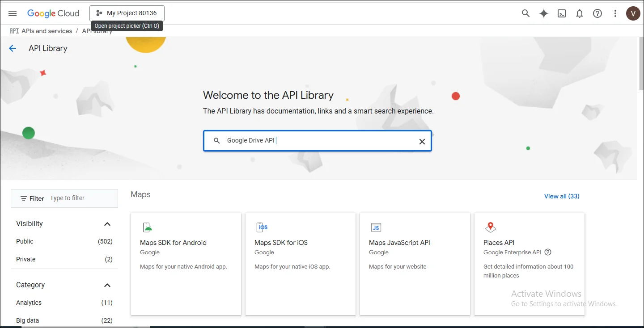Open the Places API card
The width and height of the screenshot is (644, 328).
(x=530, y=264)
